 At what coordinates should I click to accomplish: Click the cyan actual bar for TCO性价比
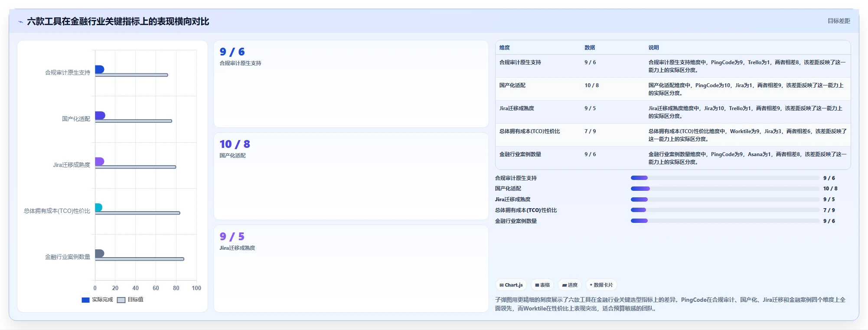tap(99, 207)
